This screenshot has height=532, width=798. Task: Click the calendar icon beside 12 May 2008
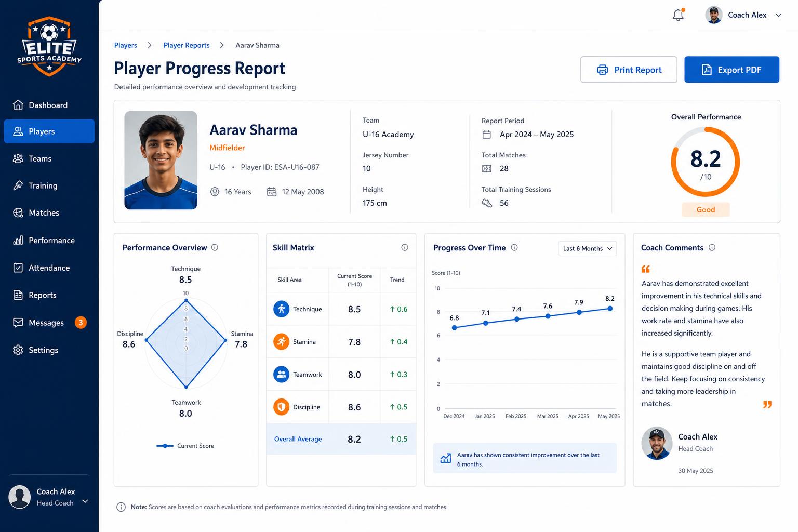coord(272,192)
